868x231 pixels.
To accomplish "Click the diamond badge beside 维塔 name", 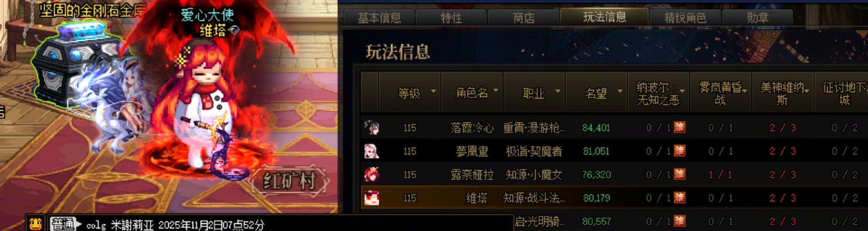I will (x=234, y=30).
